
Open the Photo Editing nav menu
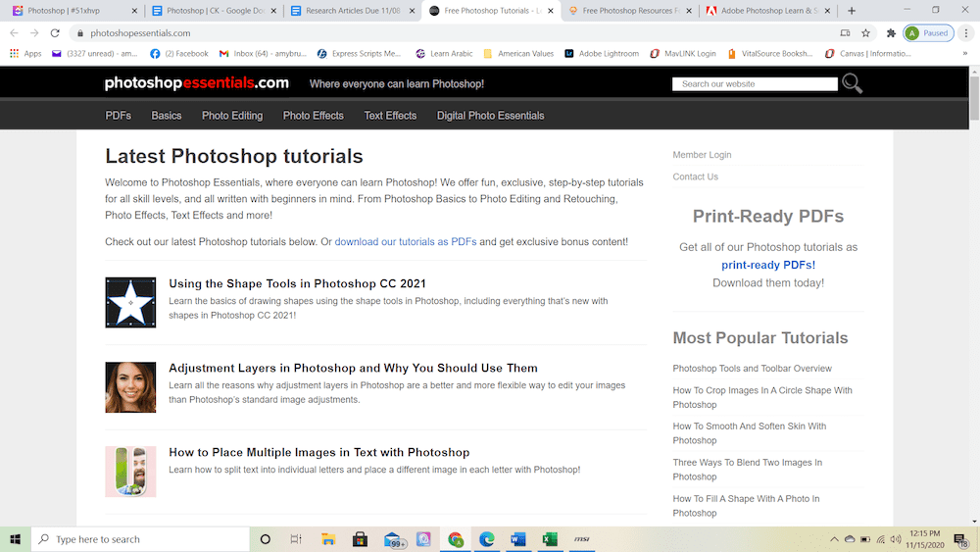point(232,116)
